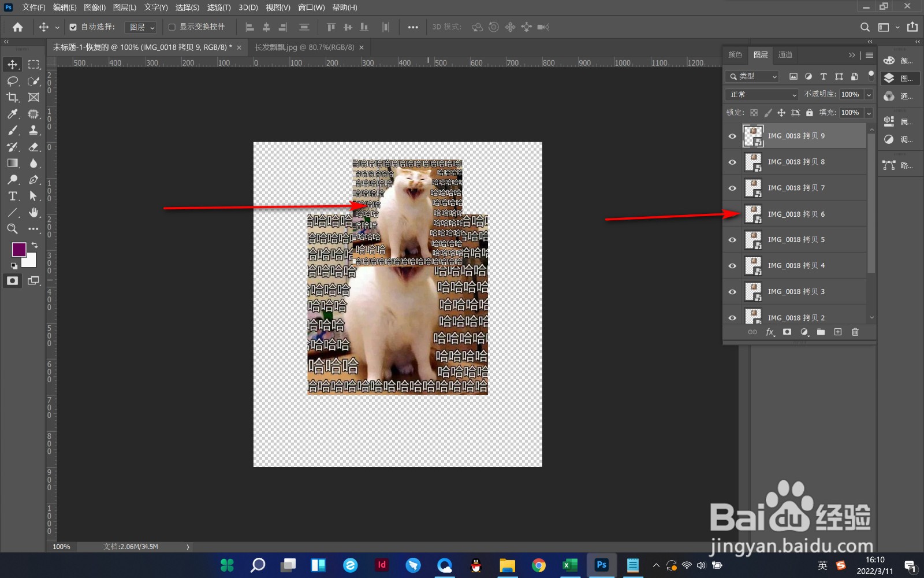Create new adjustment layer icon
924x578 pixels.
tap(804, 332)
